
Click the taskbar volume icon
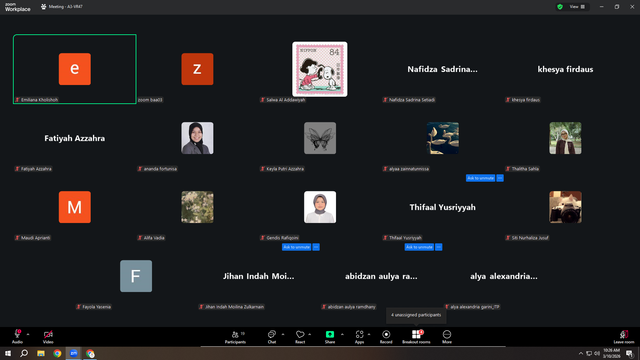point(597,353)
